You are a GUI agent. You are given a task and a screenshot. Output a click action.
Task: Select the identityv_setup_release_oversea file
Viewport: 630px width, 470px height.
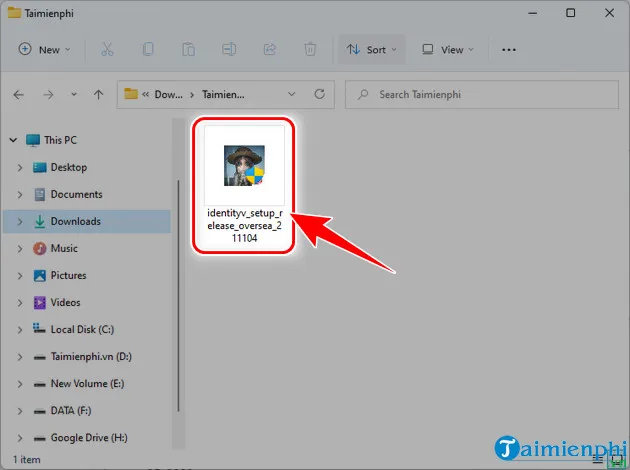coord(245,187)
